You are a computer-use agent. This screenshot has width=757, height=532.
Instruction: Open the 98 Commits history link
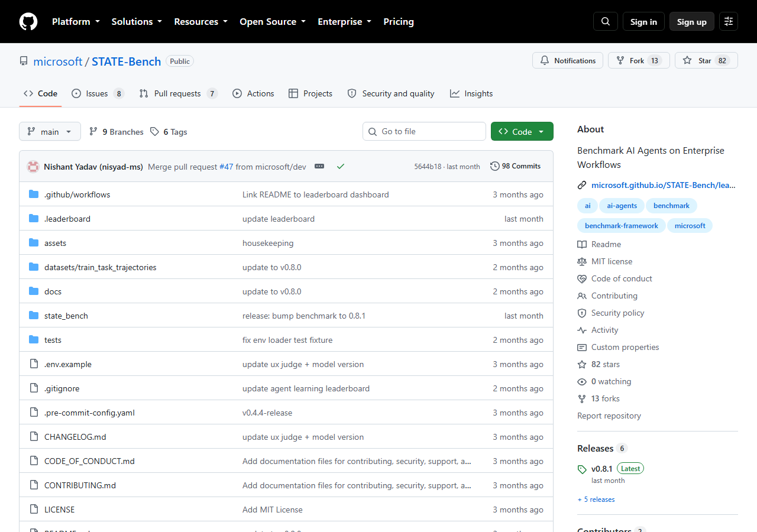pyautogui.click(x=516, y=166)
